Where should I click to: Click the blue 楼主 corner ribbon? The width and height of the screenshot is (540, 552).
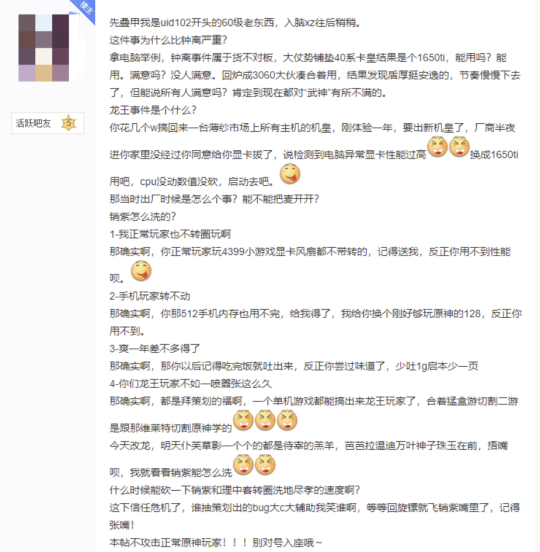point(84,10)
